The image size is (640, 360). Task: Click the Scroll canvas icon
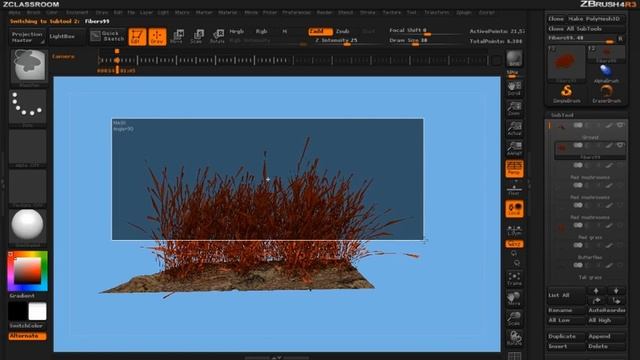pyautogui.click(x=514, y=88)
